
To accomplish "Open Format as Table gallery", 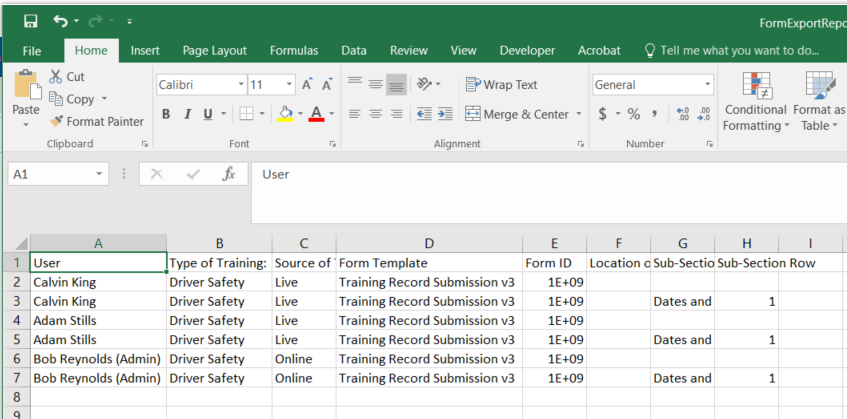I will (x=819, y=102).
